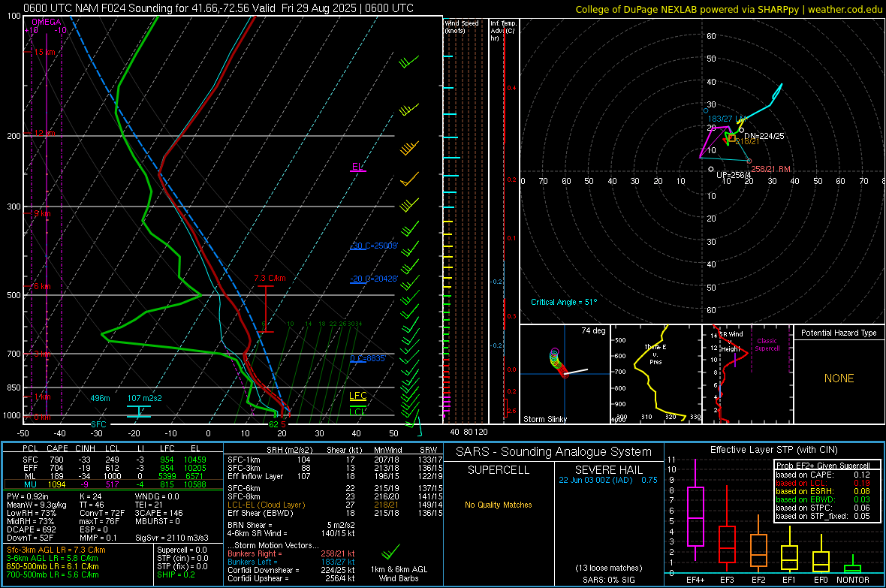Click the magenta EF4+ box in the STP chart
This screenshot has height=588, width=886.
695,516
